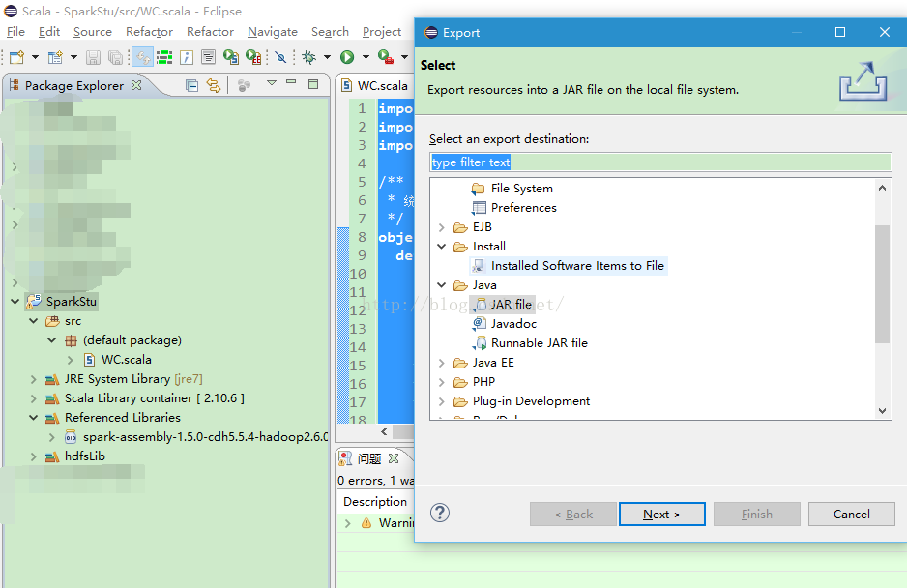This screenshot has width=907, height=588.
Task: Expand the EJB folder in Export
Action: tap(442, 227)
